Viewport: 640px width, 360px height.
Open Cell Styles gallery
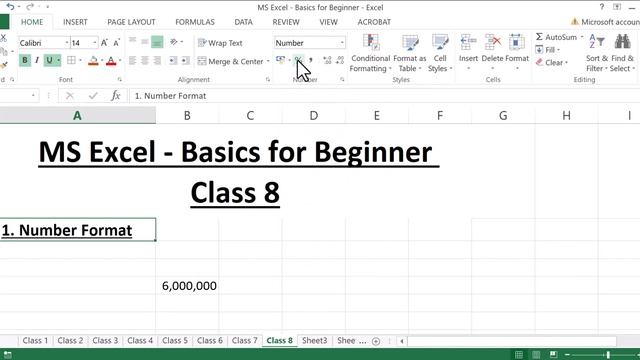point(440,53)
